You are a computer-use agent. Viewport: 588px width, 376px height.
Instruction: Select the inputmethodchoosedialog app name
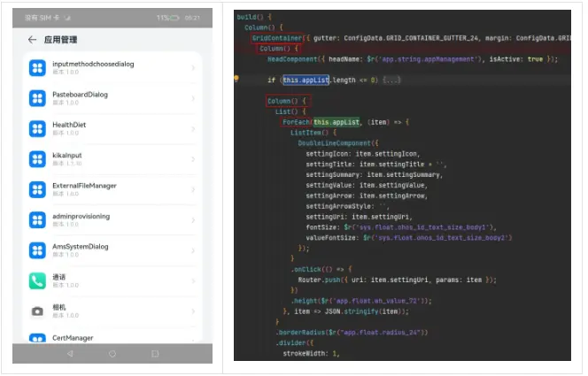click(x=93, y=65)
